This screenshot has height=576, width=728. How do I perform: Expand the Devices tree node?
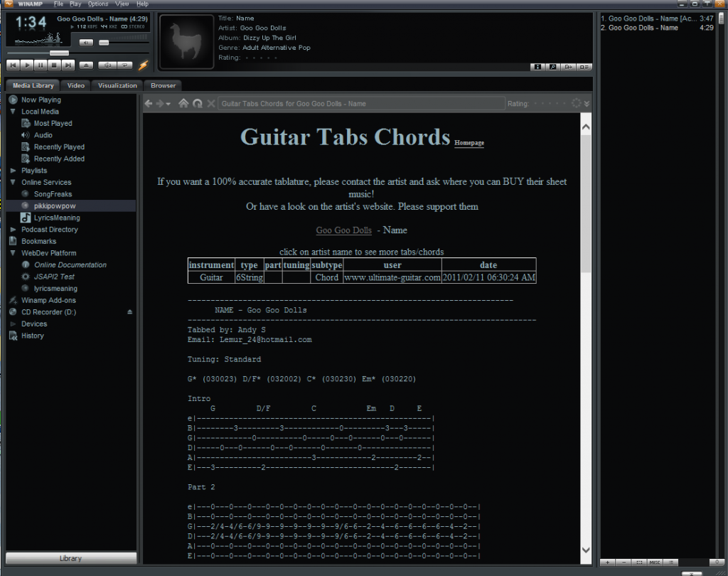[13, 324]
